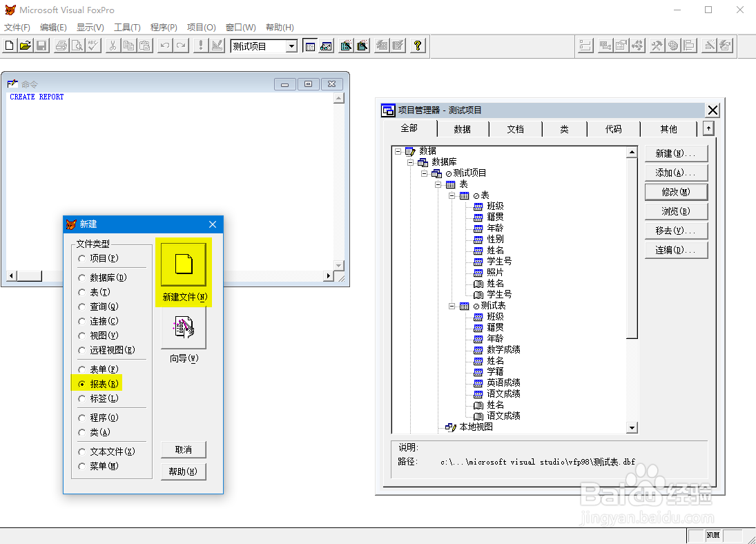Select the 数据库(D) radio button
756x544 pixels.
[x=81, y=278]
